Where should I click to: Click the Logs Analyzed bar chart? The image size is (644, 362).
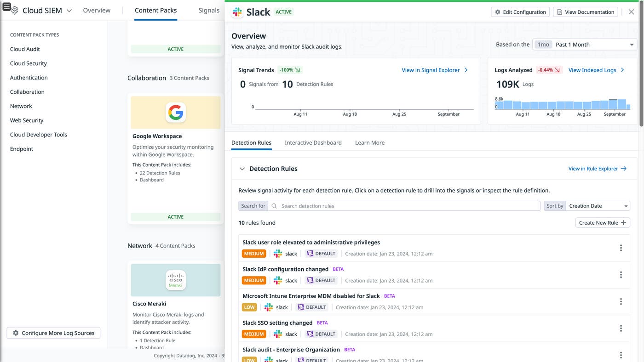tap(562, 104)
